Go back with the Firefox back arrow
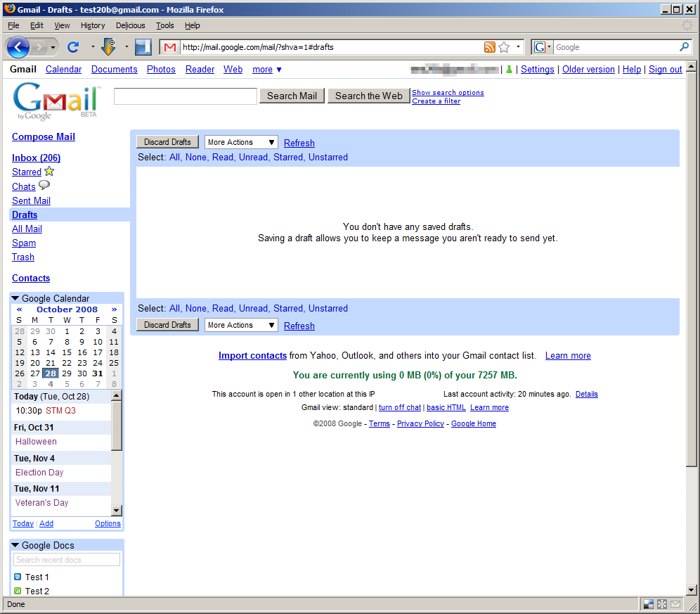Viewport: 700px width, 614px height. tap(18, 47)
